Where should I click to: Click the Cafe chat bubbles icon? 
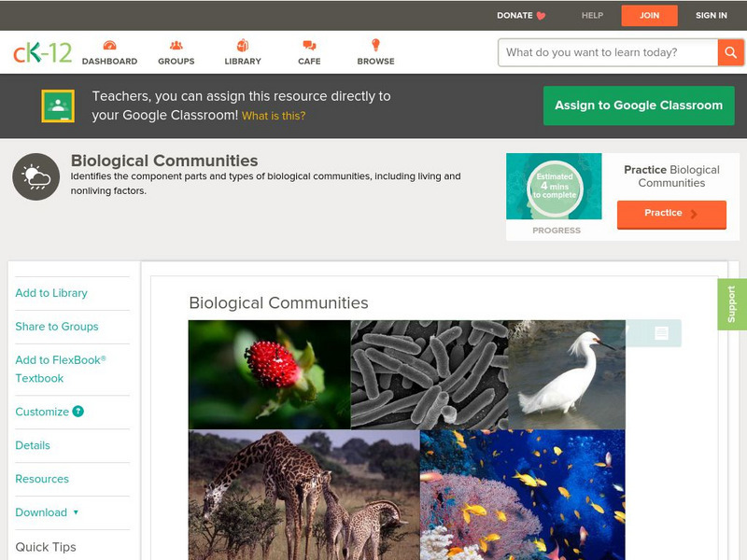pyautogui.click(x=307, y=44)
